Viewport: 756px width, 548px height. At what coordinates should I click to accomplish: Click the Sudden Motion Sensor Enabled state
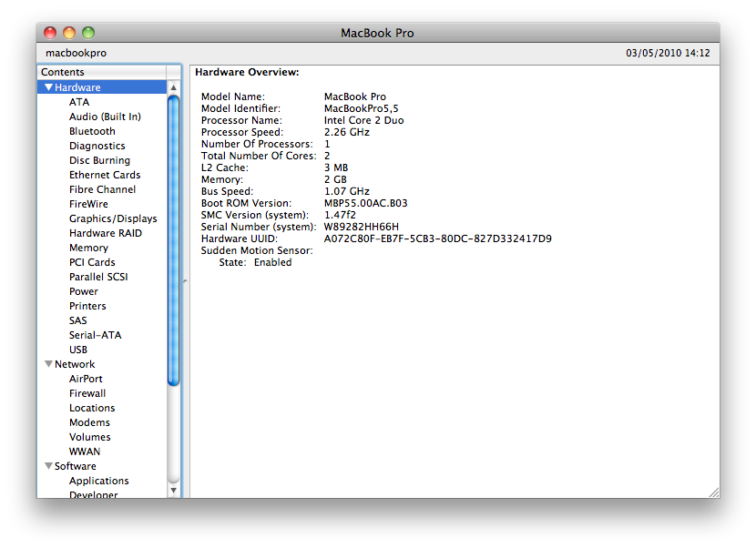tap(273, 262)
